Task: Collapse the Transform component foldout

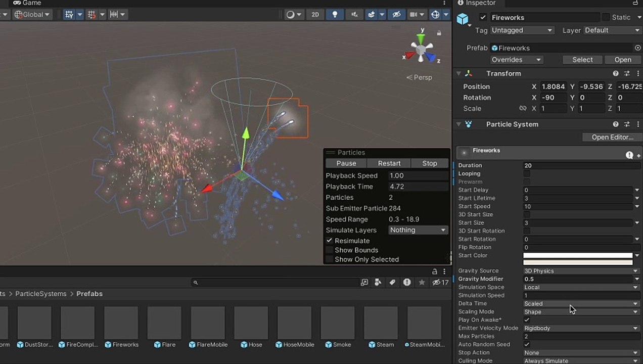Action: point(459,73)
